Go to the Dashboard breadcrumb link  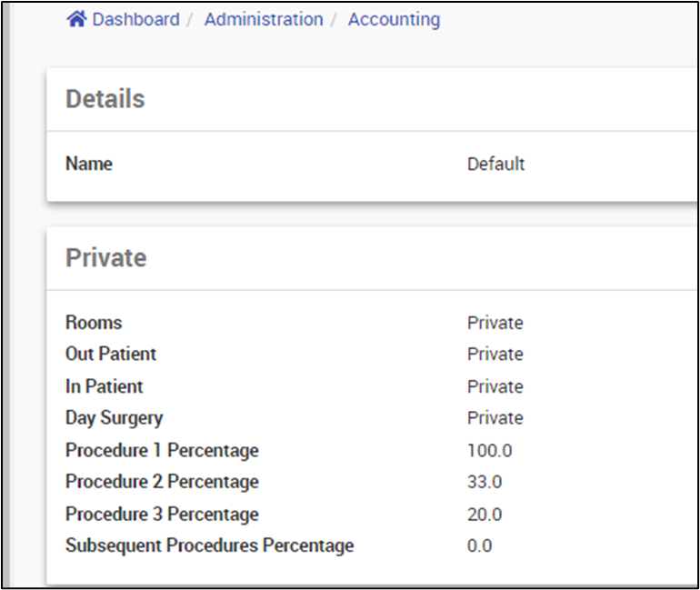tap(135, 19)
